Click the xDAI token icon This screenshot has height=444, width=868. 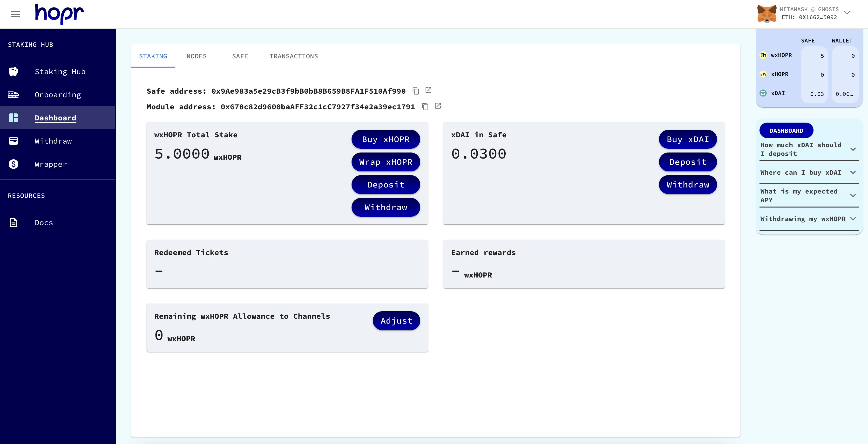[x=763, y=93]
